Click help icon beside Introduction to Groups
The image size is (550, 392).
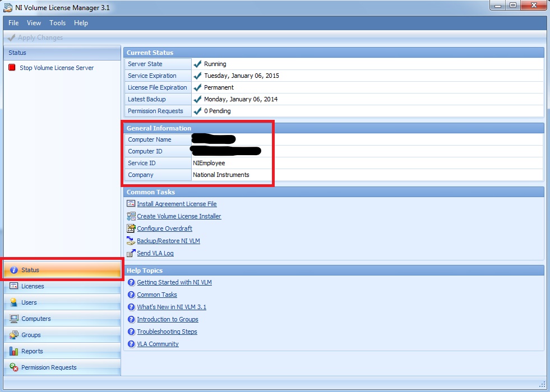pos(131,319)
